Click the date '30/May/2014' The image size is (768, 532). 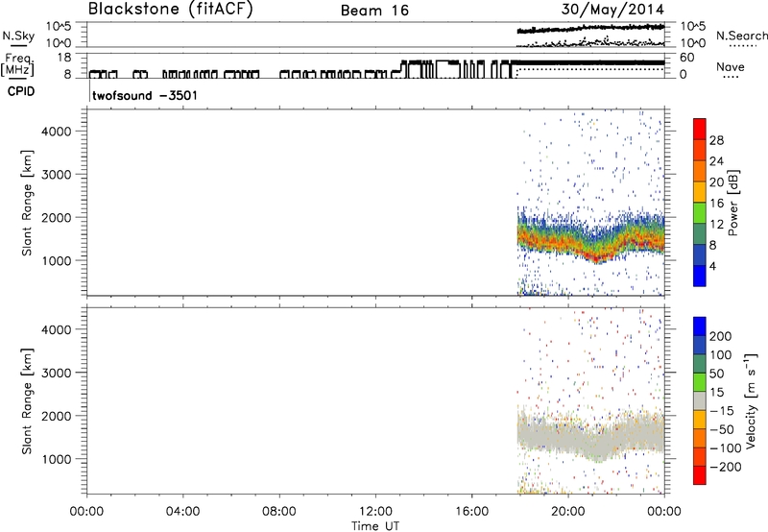[612, 9]
